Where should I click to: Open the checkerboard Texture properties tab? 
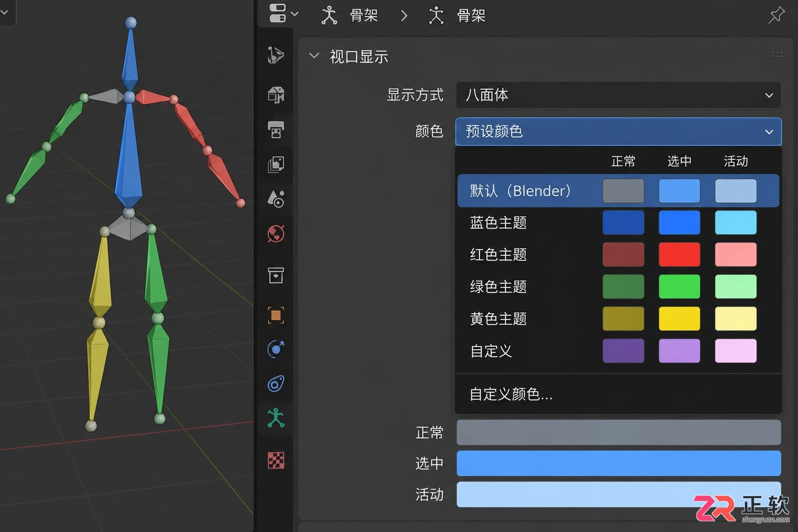275,460
